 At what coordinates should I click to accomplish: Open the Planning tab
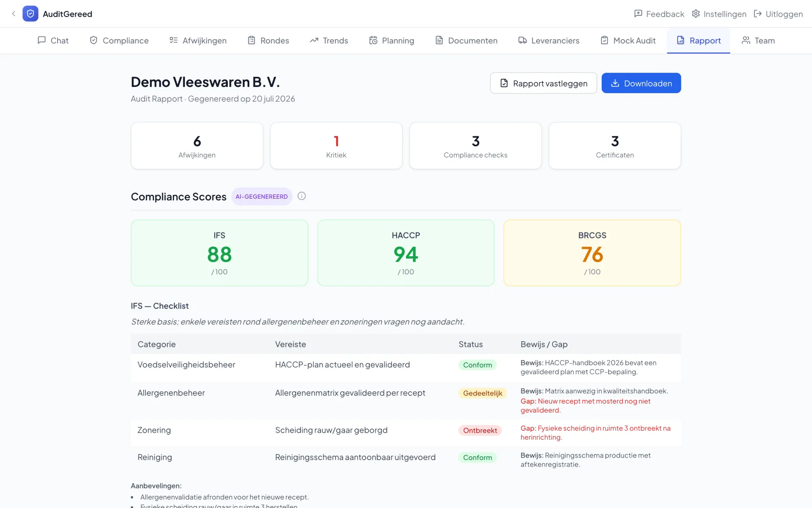coord(391,41)
